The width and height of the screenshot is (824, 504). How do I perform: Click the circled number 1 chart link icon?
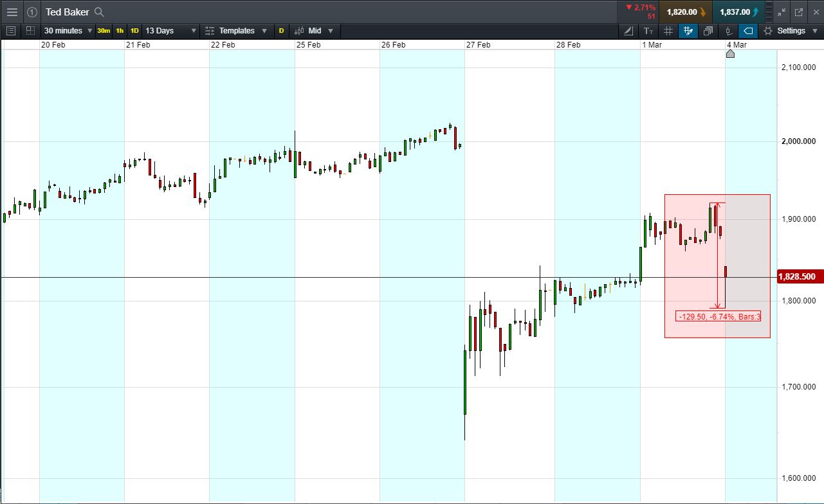(x=32, y=12)
